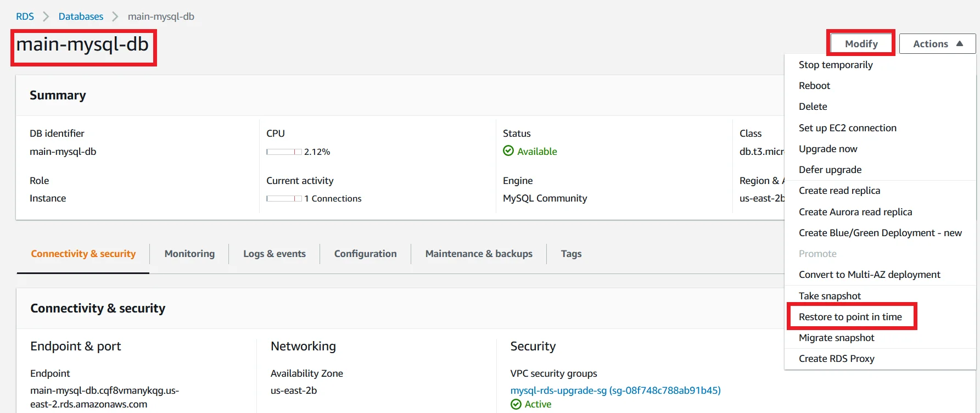Go to Databases breadcrumb link
The height and width of the screenshot is (413, 980).
point(81,16)
